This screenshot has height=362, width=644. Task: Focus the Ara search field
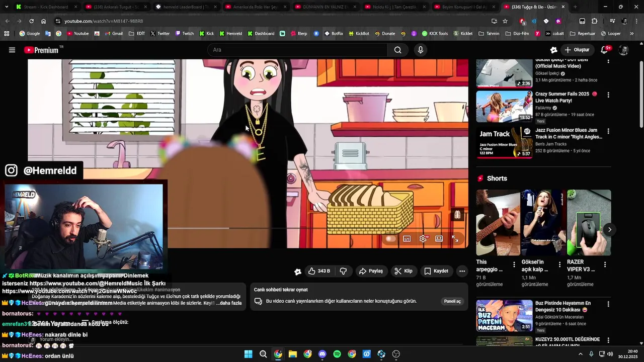click(297, 50)
